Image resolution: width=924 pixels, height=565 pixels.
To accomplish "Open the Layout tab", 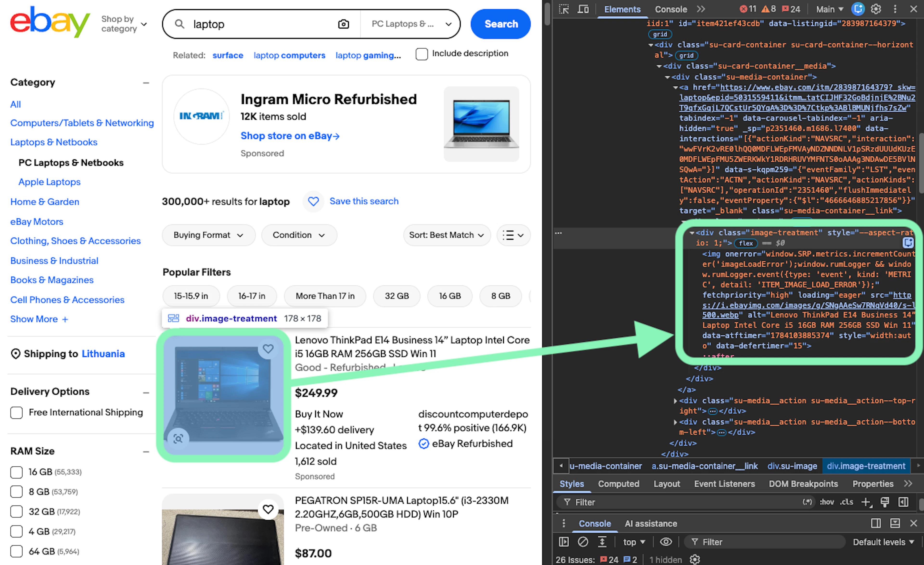I will click(666, 484).
